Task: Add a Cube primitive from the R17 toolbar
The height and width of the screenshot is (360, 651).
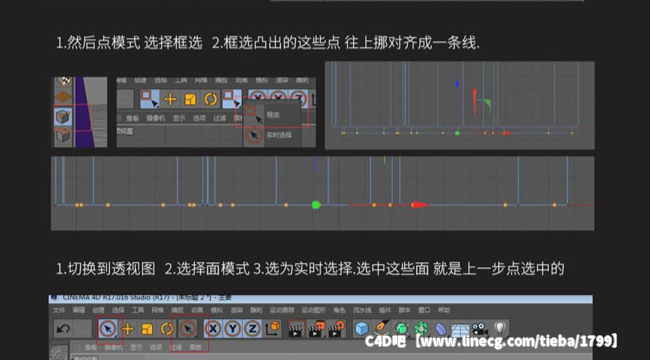Action: pyautogui.click(x=362, y=329)
